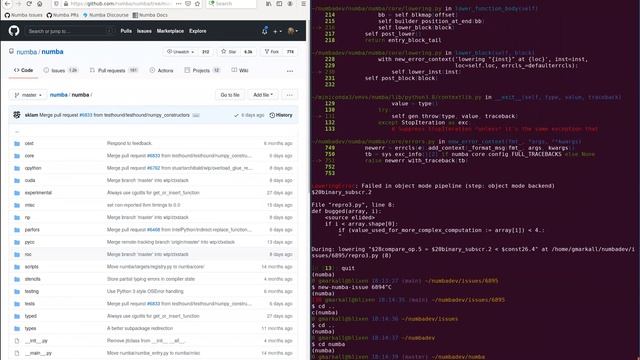The image size is (640, 360).
Task: Open the typed folder
Action: 31,316
